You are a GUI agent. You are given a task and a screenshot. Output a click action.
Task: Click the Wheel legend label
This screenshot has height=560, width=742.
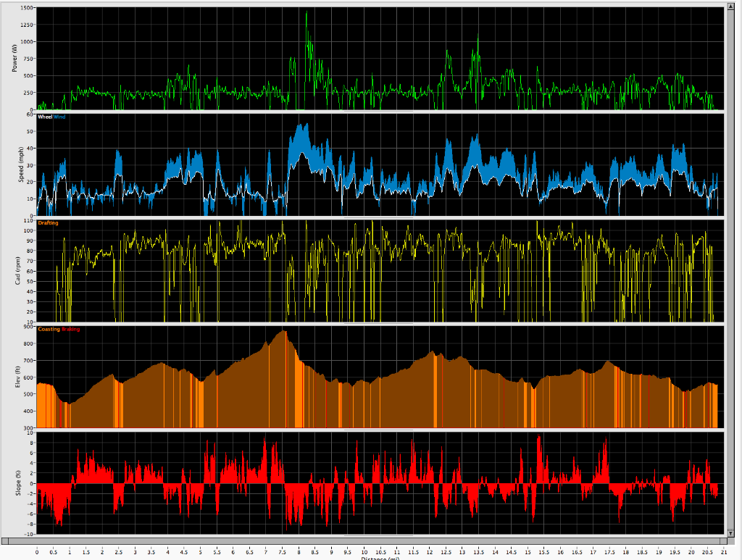[x=45, y=117]
